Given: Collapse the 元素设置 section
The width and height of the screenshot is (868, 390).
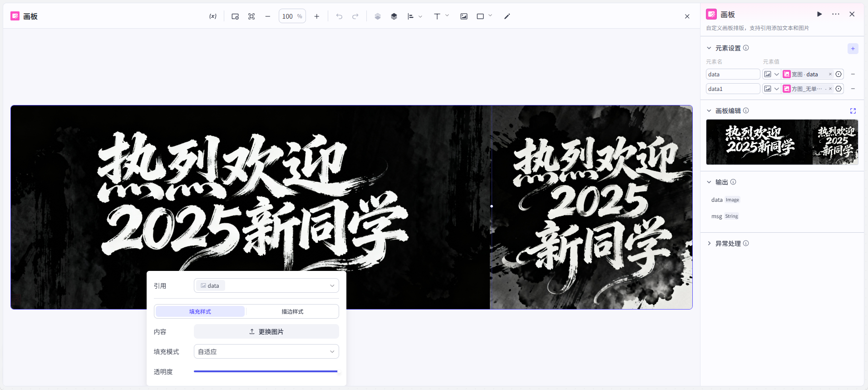Looking at the screenshot, I should click(709, 48).
